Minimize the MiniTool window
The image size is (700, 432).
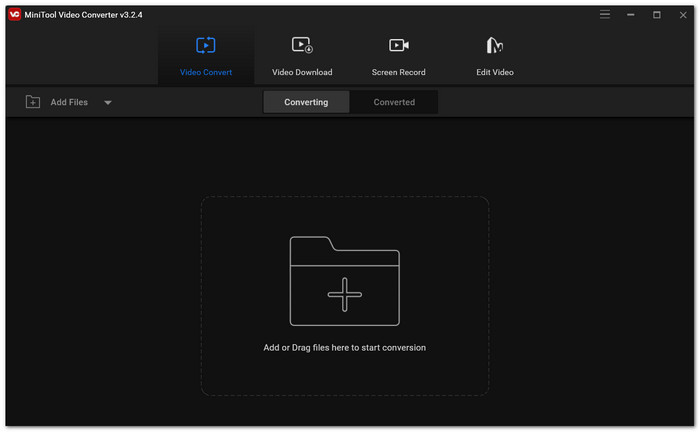[630, 15]
